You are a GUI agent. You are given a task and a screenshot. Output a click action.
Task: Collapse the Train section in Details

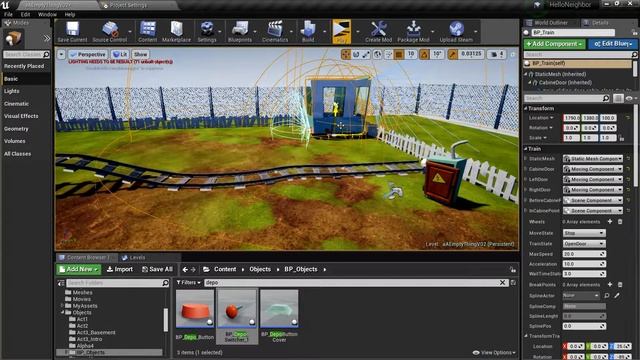[526, 149]
